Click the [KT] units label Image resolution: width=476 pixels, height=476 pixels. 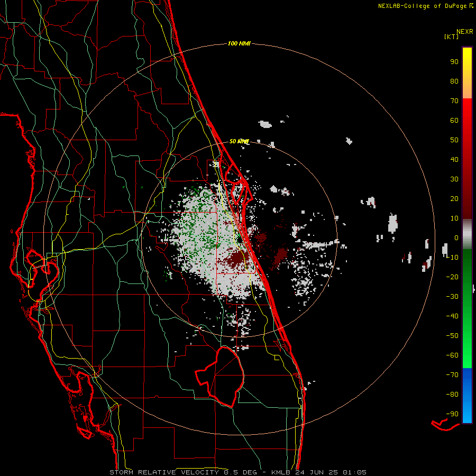coord(452,36)
